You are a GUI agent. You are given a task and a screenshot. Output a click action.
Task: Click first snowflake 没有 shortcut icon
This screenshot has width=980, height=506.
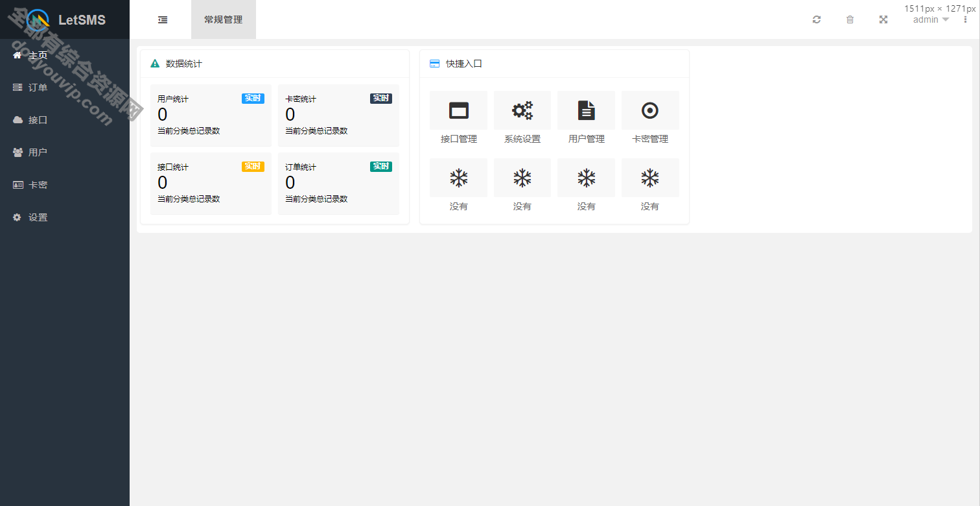pyautogui.click(x=459, y=178)
